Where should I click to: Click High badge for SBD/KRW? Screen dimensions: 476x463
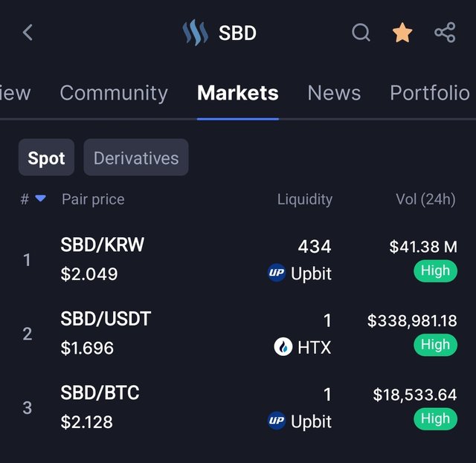pyautogui.click(x=435, y=271)
